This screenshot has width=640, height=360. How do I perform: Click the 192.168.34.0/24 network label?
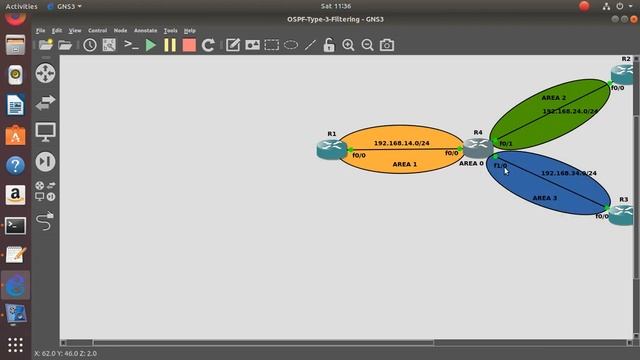click(569, 173)
